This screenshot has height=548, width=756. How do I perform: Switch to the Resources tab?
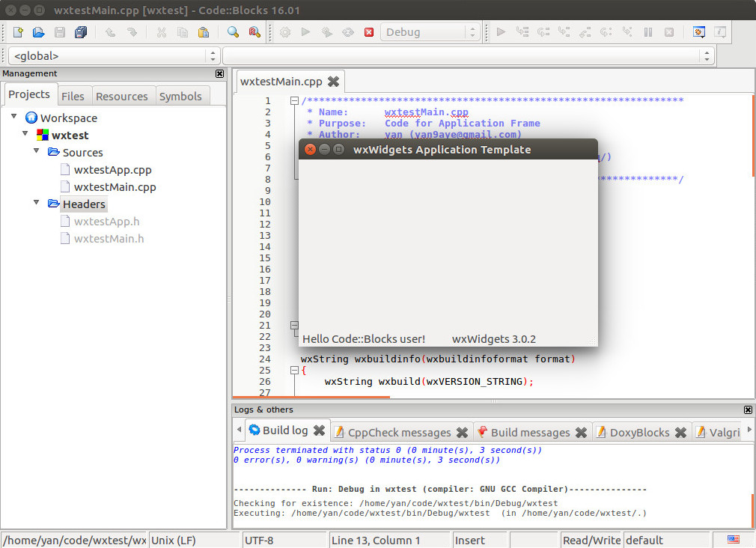122,97
